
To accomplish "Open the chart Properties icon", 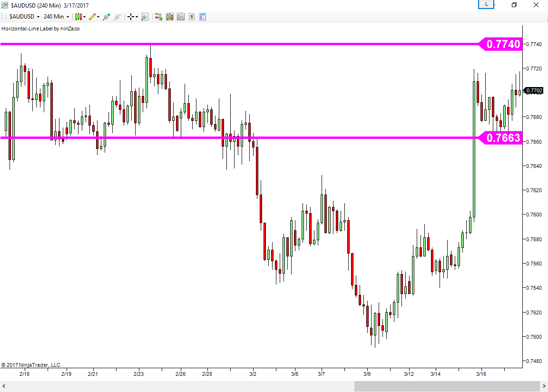I will [203, 17].
